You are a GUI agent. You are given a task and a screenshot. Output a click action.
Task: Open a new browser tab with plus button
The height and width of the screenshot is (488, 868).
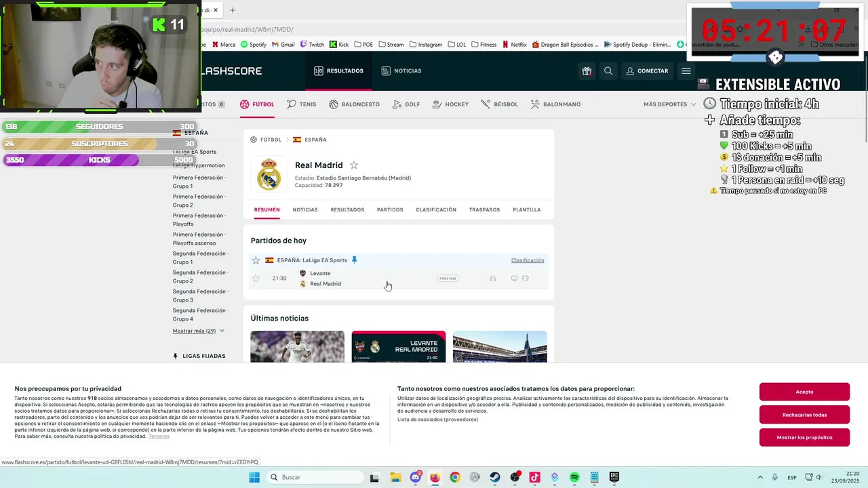coord(233,10)
